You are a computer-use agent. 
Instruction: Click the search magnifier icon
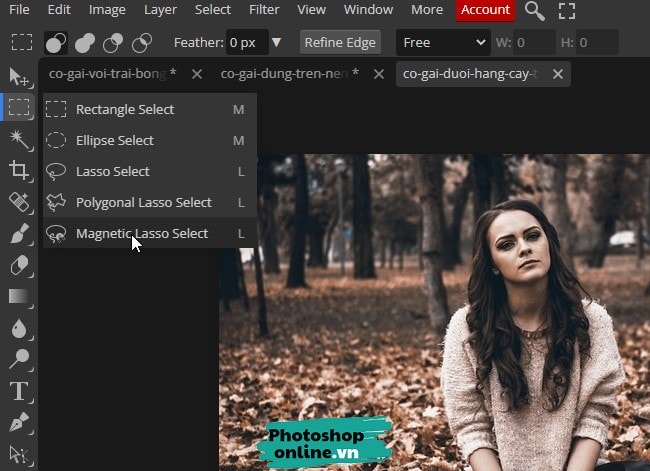click(x=535, y=11)
